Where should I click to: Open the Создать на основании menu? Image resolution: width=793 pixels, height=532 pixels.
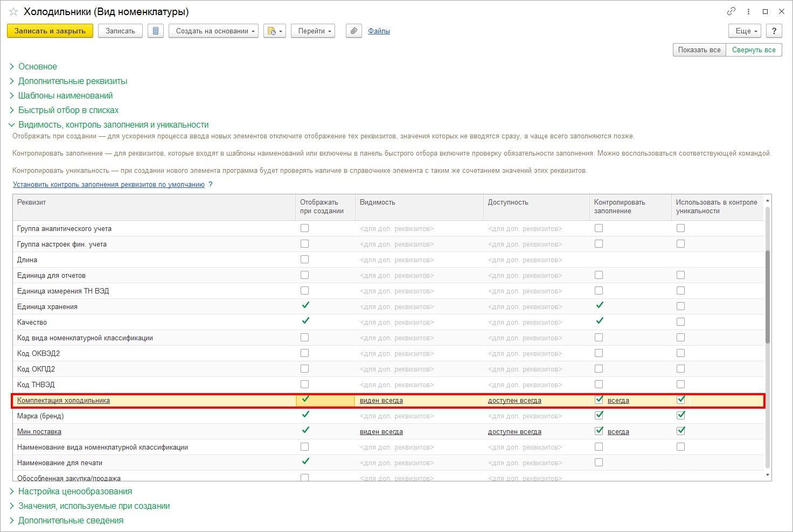pos(213,31)
